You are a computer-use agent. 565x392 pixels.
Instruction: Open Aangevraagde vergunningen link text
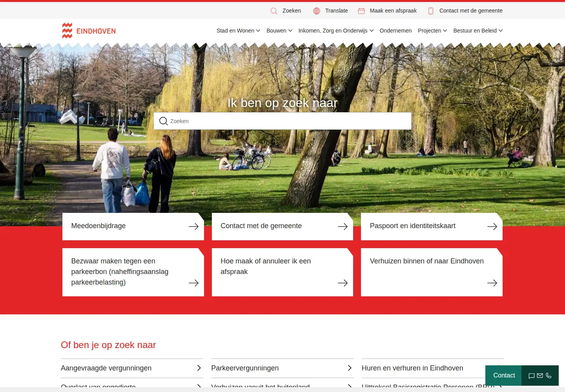click(x=106, y=368)
